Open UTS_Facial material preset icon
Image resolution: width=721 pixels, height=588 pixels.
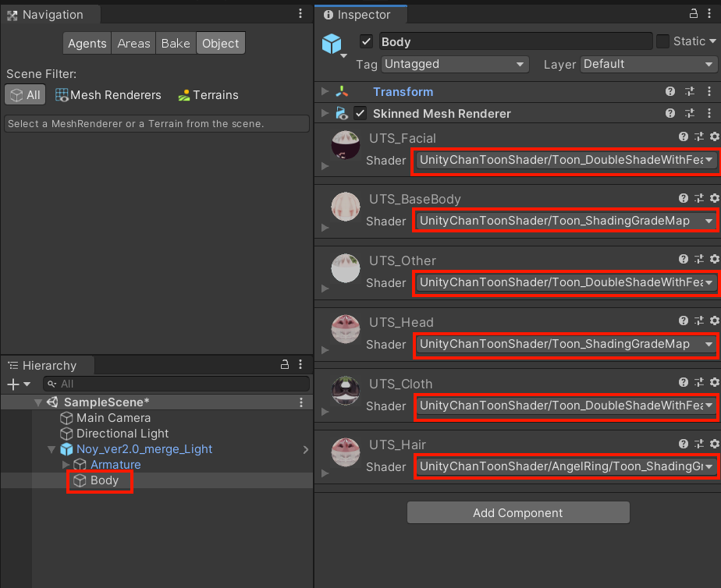click(699, 136)
